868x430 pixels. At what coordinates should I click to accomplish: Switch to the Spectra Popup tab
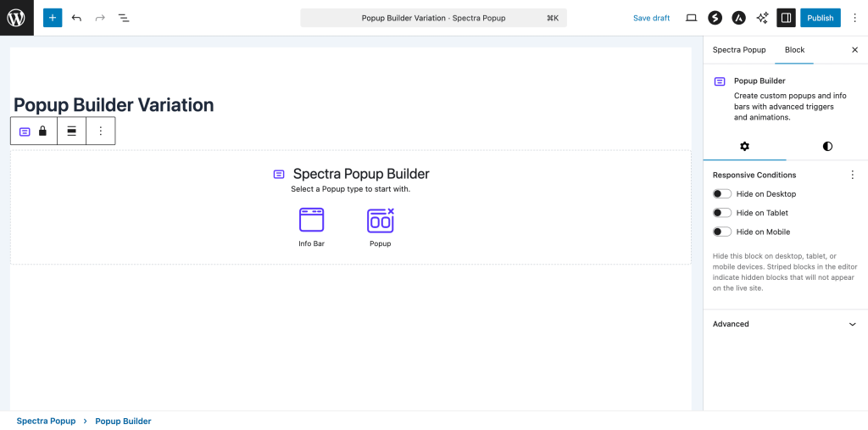[x=738, y=50]
